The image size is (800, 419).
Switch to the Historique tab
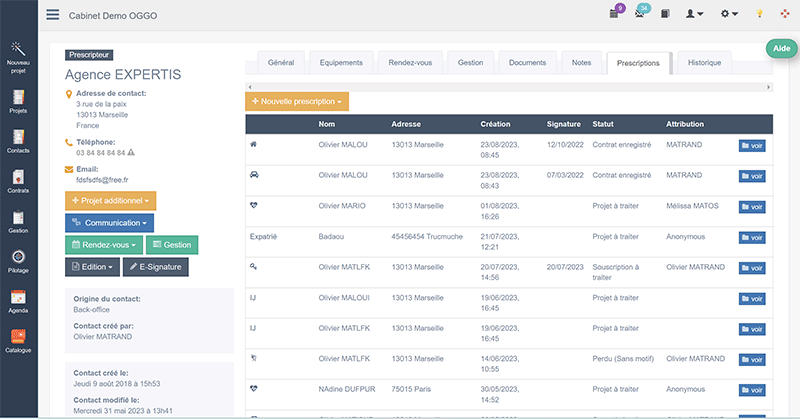click(x=704, y=63)
